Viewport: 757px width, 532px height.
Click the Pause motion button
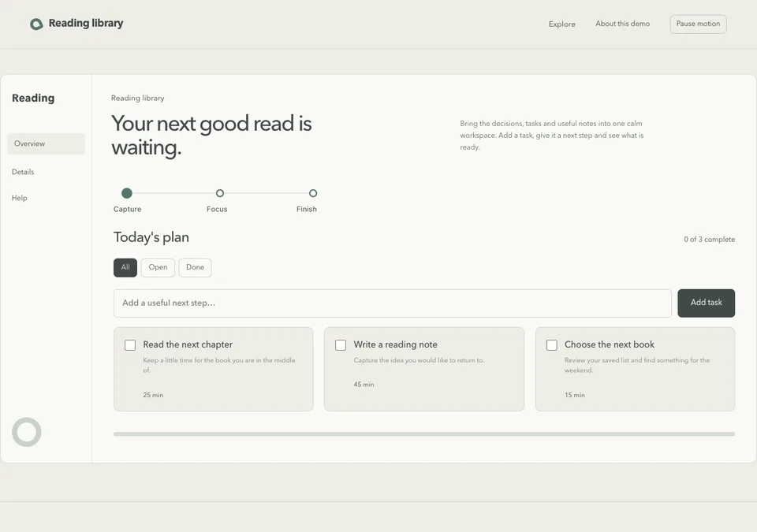coord(698,24)
